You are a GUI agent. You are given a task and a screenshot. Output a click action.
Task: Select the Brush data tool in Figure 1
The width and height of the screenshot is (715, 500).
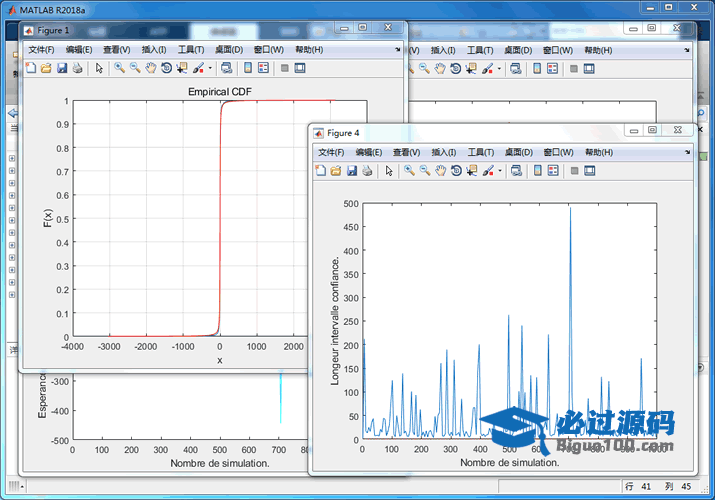click(198, 68)
